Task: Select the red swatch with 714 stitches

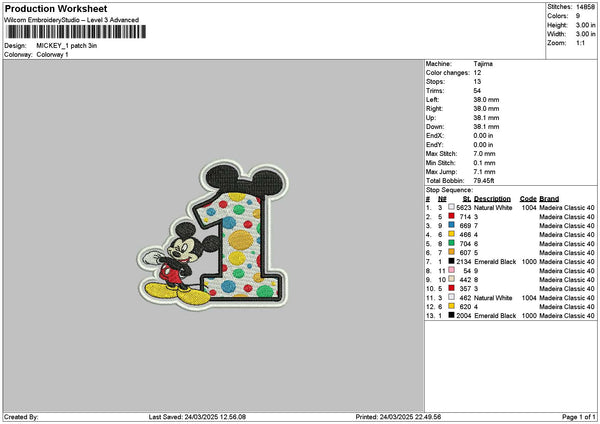Action: 452,216
